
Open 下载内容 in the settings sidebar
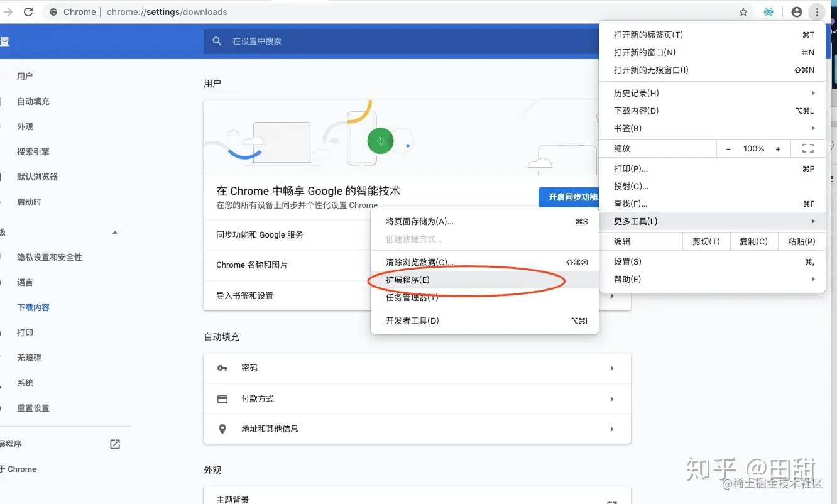(33, 307)
